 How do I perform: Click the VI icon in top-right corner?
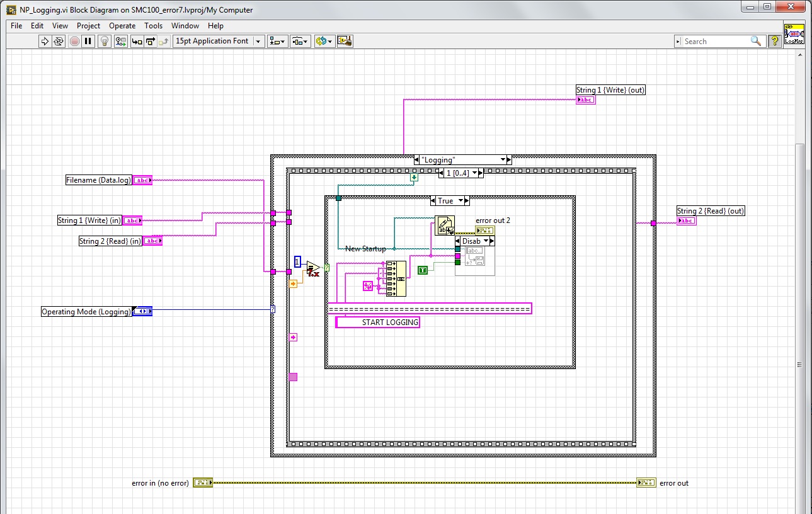click(x=794, y=33)
